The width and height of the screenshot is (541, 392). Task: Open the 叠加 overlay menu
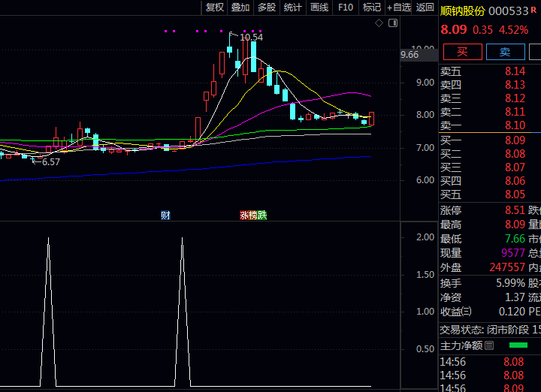pos(240,8)
